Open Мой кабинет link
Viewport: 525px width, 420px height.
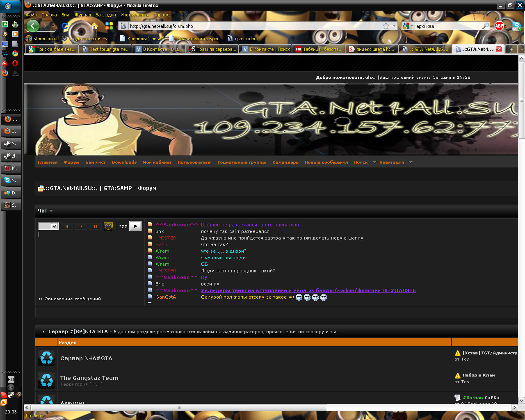tap(157, 162)
